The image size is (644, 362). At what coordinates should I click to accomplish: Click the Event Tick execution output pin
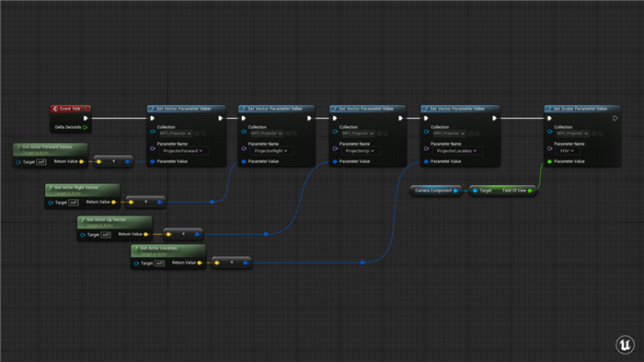point(86,118)
